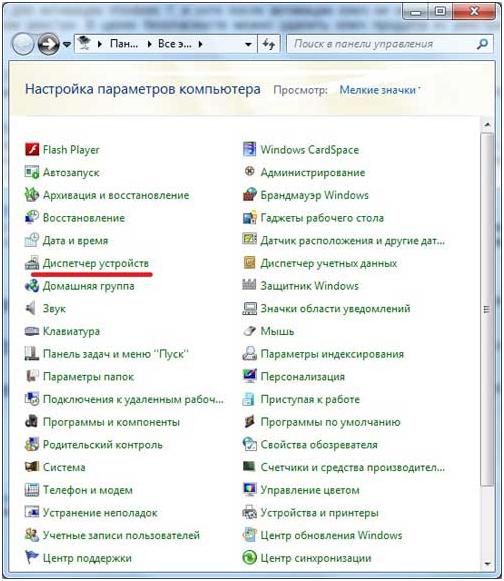
Task: Open Счетчики и средства производител... link
Action: [x=352, y=467]
